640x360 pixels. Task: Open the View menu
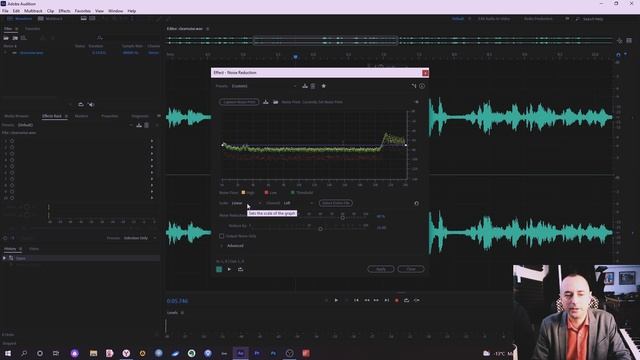99,11
